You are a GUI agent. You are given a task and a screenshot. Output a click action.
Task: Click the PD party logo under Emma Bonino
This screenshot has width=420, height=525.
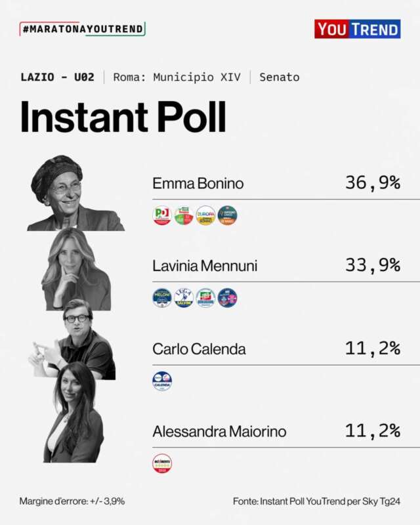(x=162, y=215)
